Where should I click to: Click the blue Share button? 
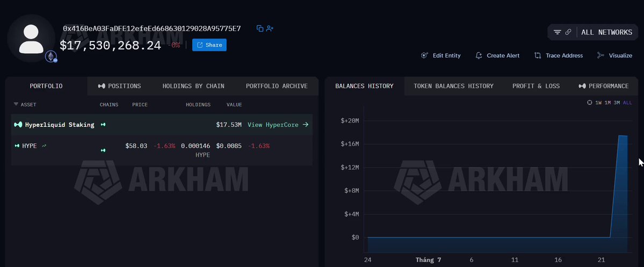(209, 45)
